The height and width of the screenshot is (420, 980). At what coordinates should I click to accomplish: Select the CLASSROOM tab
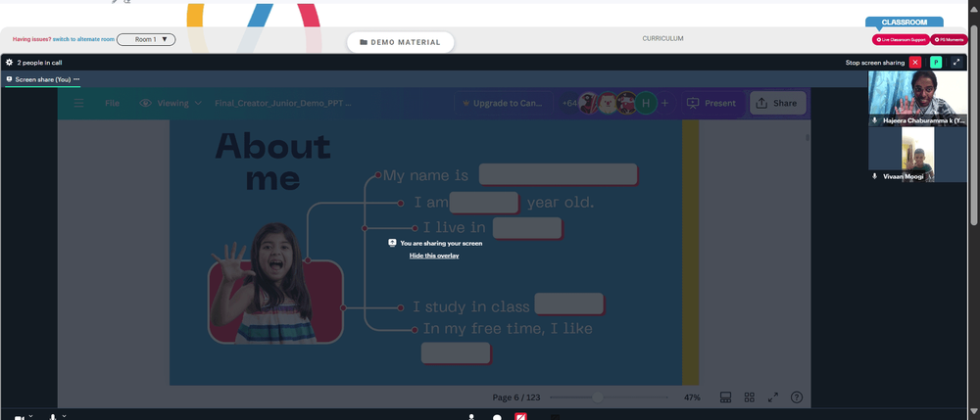[x=904, y=22]
